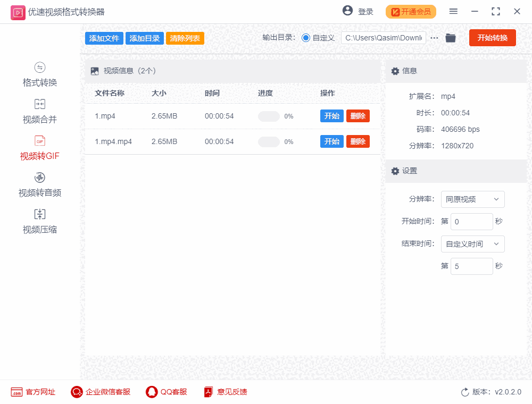Click the start time input field showing 0
The height and width of the screenshot is (404, 532).
[x=471, y=222]
